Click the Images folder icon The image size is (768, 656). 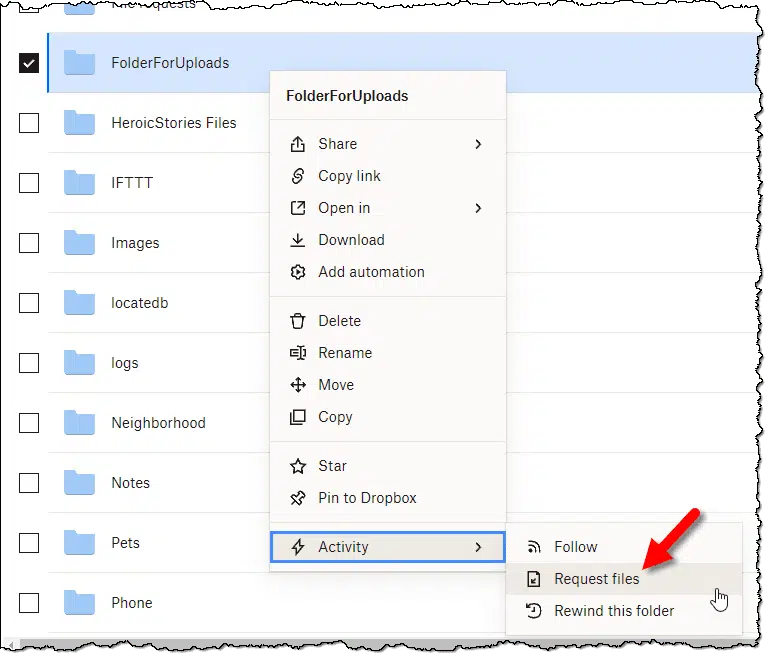pyautogui.click(x=79, y=243)
